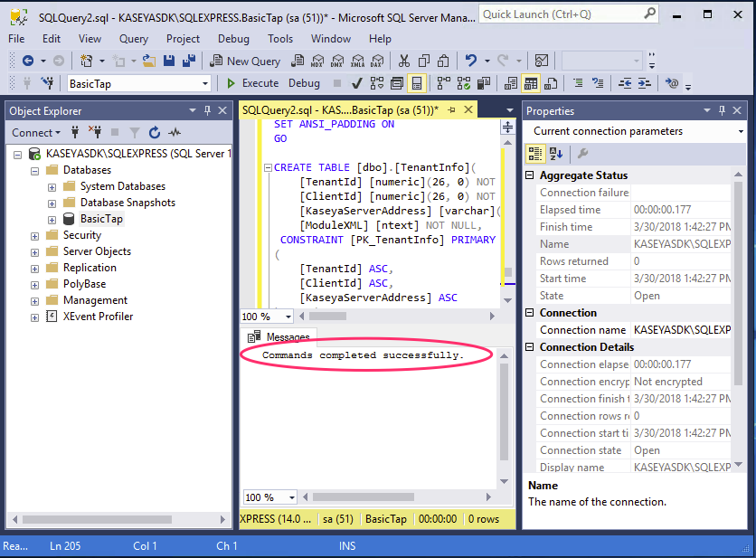Click the Save All icon

(189, 61)
